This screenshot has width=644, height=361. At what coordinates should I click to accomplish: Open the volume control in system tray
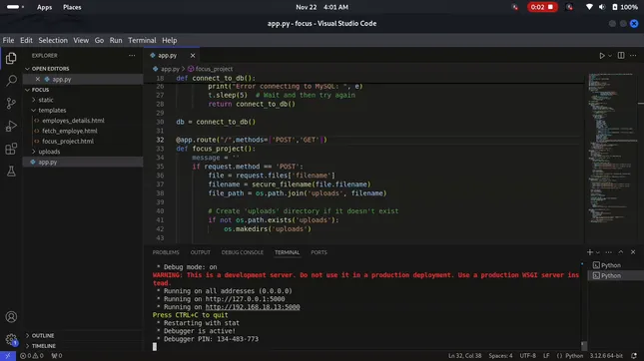602,7
